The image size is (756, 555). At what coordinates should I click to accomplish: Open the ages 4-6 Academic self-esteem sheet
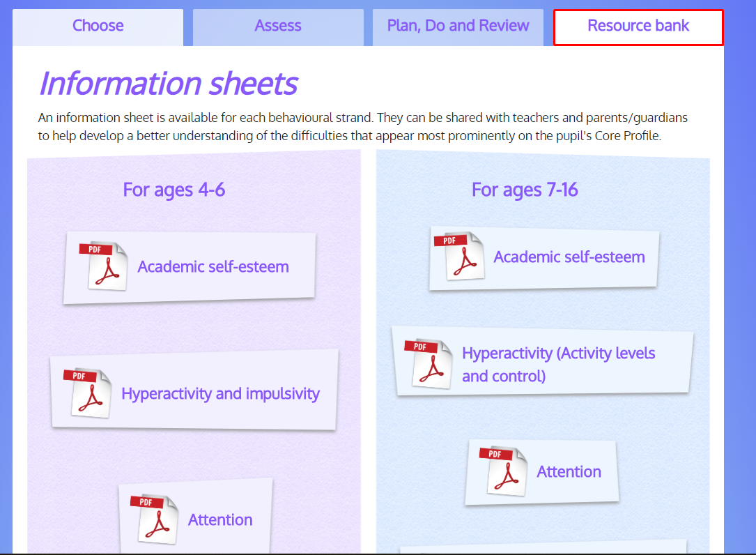pos(213,267)
